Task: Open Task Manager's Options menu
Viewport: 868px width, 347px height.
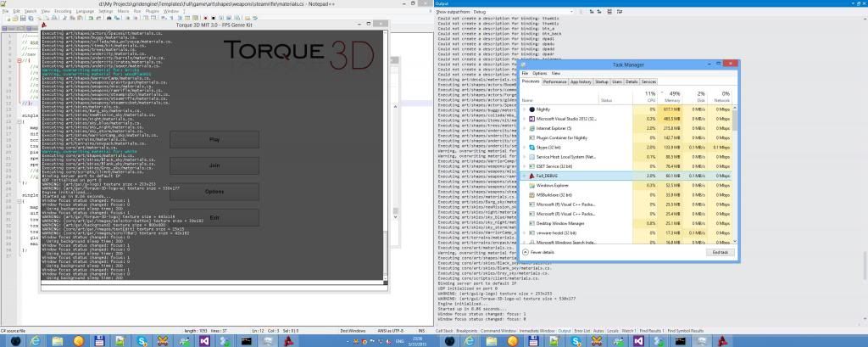Action: (539, 74)
